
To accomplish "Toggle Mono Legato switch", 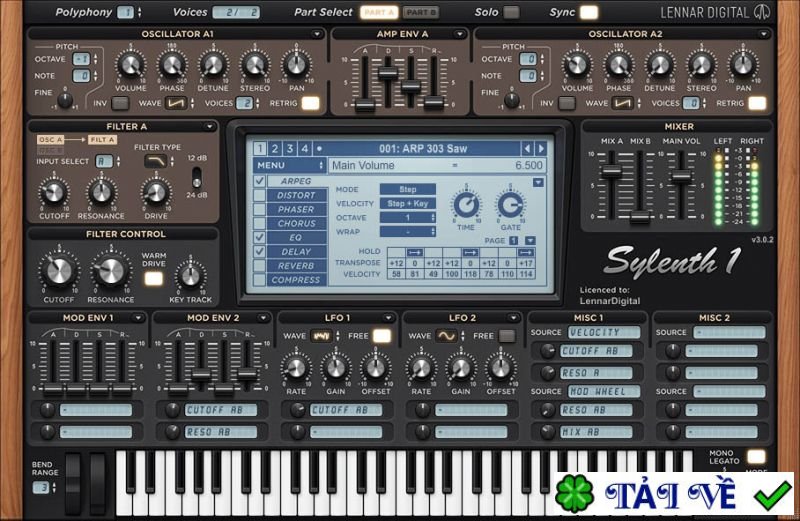I will [756, 457].
